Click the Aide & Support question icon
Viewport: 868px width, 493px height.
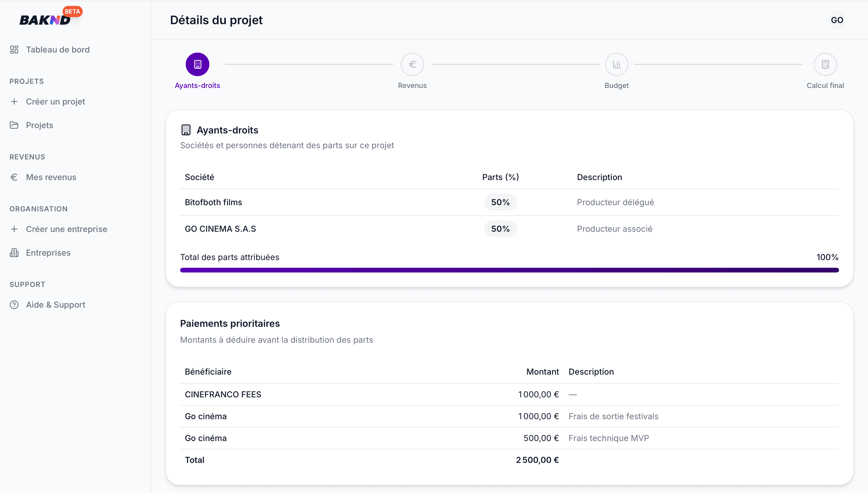[x=14, y=305]
